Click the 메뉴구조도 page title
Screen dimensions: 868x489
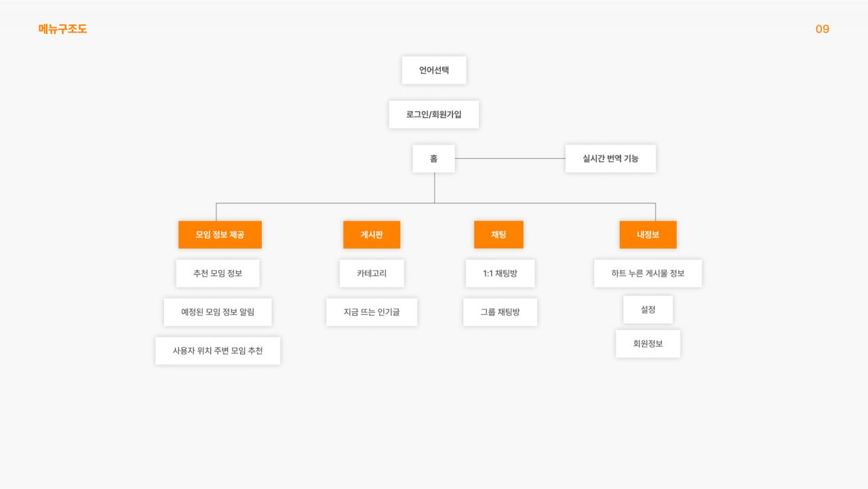point(63,29)
